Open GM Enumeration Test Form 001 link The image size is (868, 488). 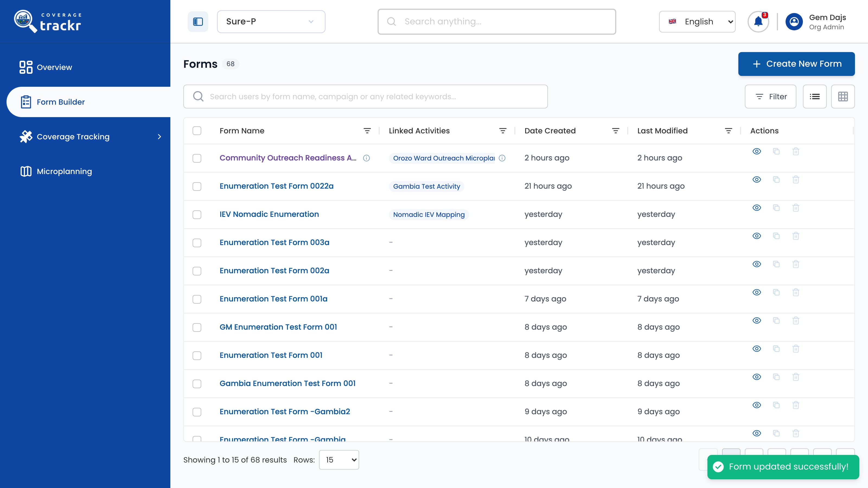[x=278, y=327]
